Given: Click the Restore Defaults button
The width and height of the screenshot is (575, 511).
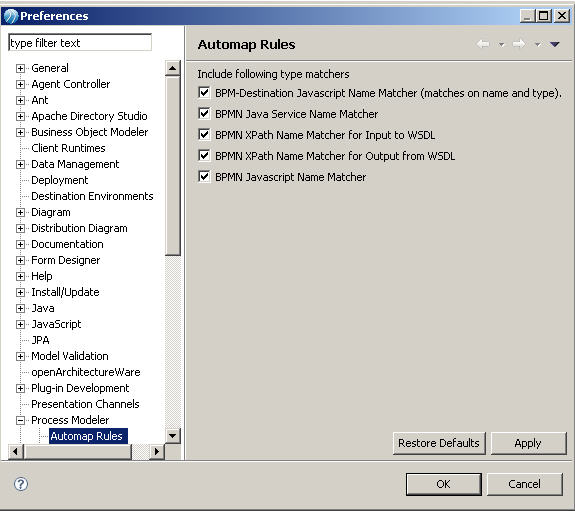Looking at the screenshot, I should pyautogui.click(x=439, y=443).
